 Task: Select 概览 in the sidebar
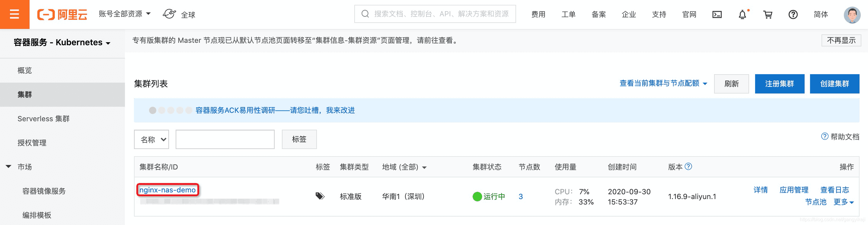(x=25, y=70)
